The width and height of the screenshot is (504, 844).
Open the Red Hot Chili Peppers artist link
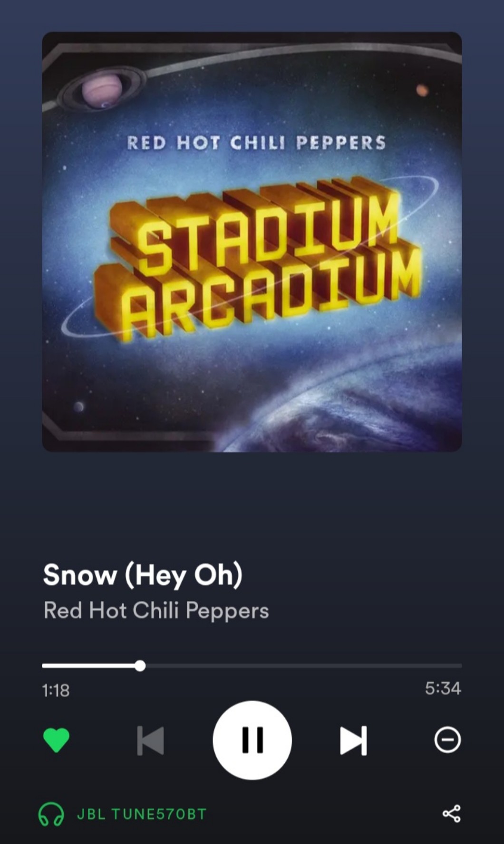point(156,610)
